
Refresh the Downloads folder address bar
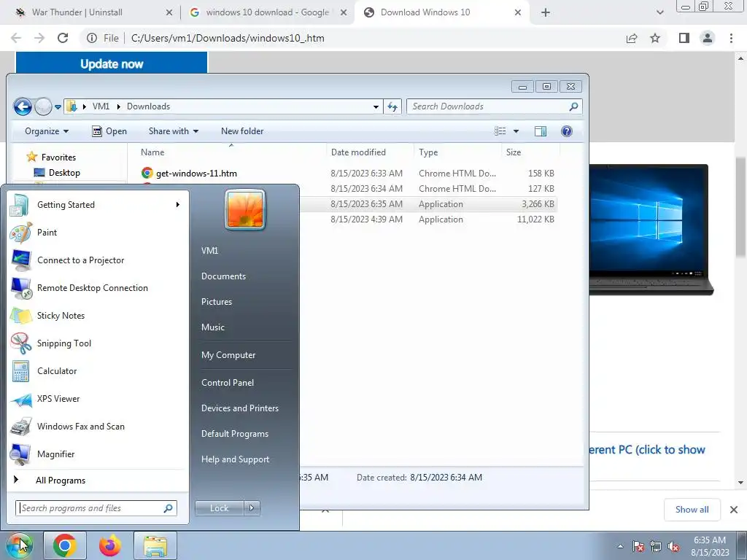tap(392, 106)
